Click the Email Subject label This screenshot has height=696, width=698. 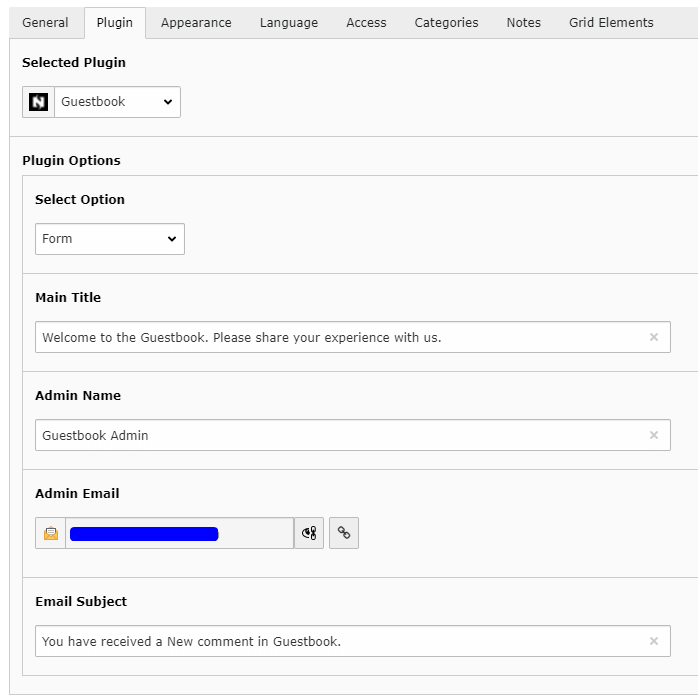coord(81,602)
